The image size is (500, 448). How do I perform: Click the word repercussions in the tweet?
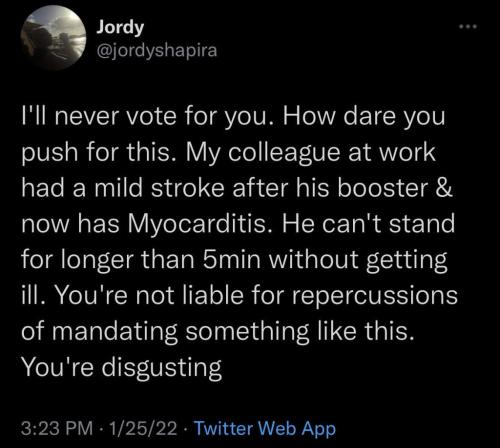(x=375, y=296)
